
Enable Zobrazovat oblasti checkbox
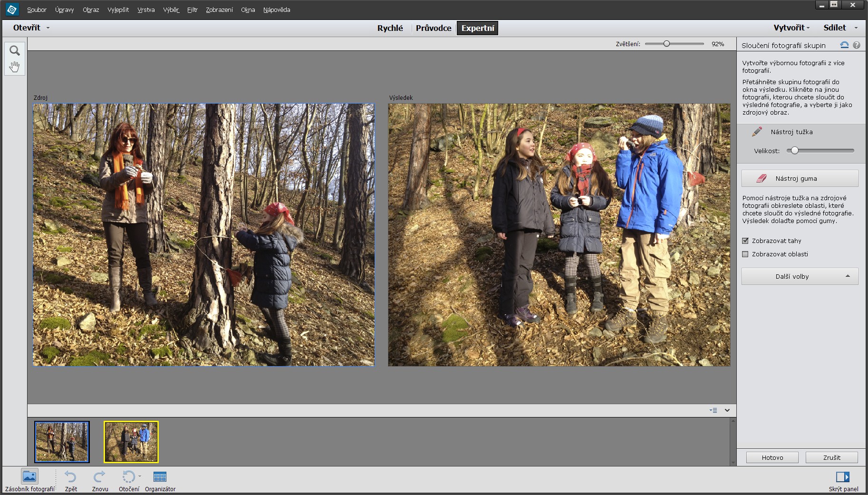745,254
